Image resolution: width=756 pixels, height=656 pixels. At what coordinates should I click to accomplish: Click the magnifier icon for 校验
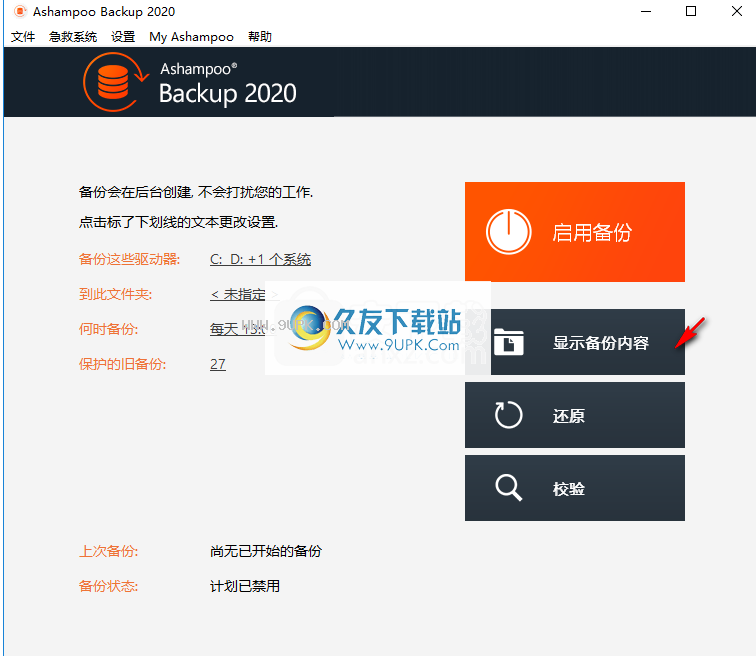(x=508, y=488)
